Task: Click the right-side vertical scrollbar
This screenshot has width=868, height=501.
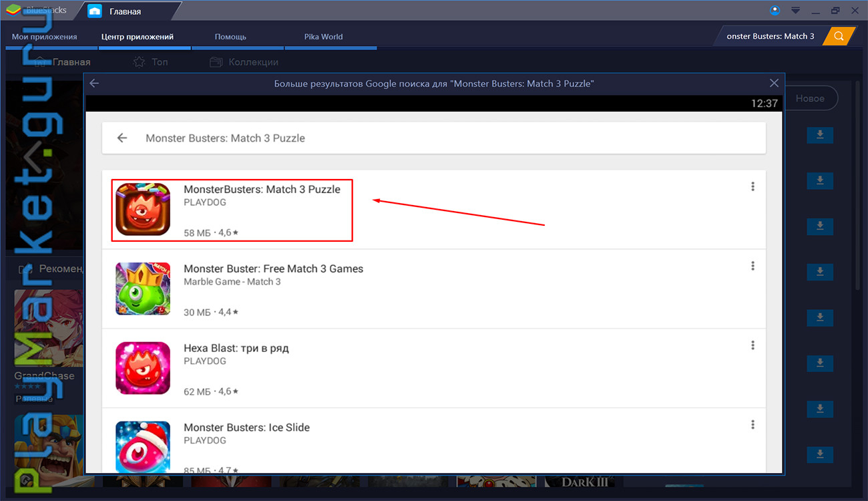Action: coord(859,187)
